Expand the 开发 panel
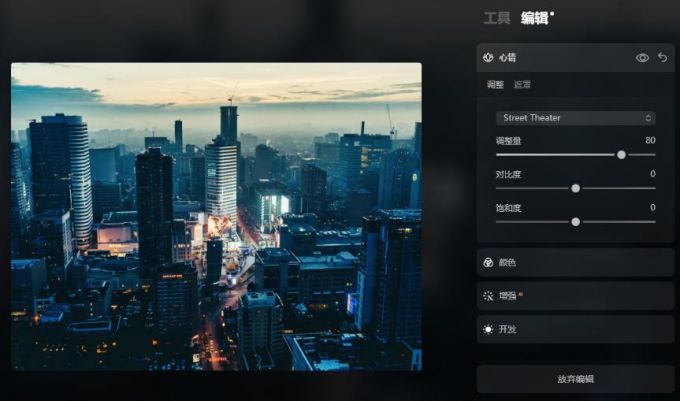Image resolution: width=680 pixels, height=401 pixels. 575,329
